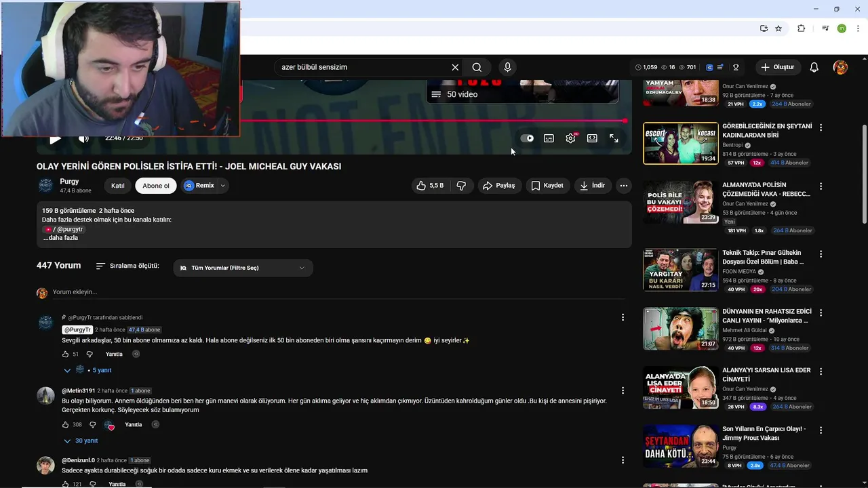Open options menu for pinned comment
The height and width of the screenshot is (488, 868).
623,317
